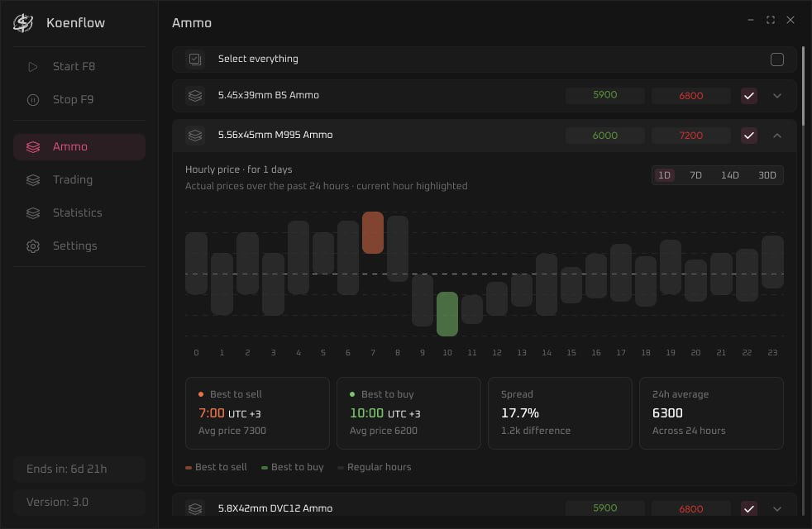Viewport: 812px width, 529px height.
Task: Uncheck the 5.56x45mm M995 Ammo checkbox
Action: click(749, 136)
